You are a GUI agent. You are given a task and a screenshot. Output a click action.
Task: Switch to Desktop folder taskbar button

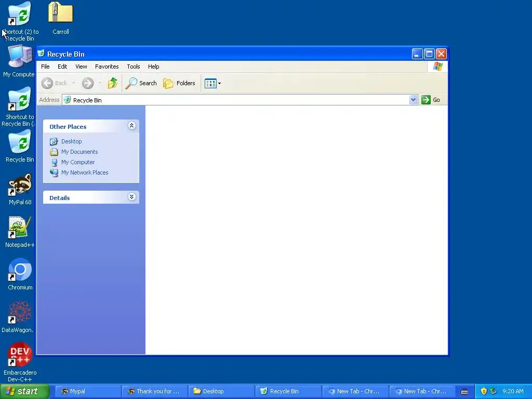coord(221,391)
